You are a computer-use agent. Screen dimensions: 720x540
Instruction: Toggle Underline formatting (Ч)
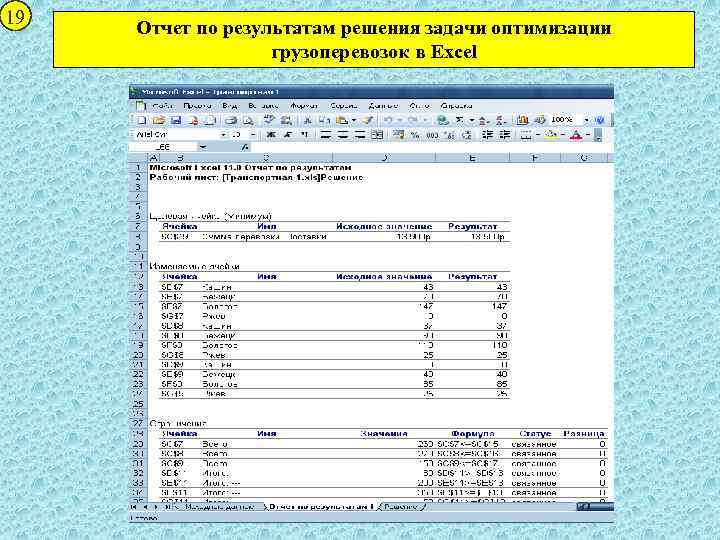click(304, 135)
